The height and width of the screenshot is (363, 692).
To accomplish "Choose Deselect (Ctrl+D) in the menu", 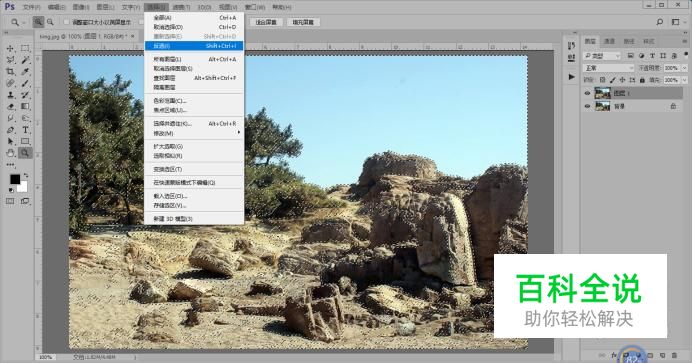I will [194, 27].
